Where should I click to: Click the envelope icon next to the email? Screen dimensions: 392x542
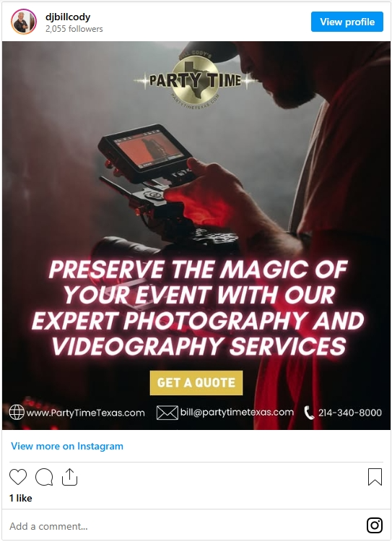pos(167,413)
